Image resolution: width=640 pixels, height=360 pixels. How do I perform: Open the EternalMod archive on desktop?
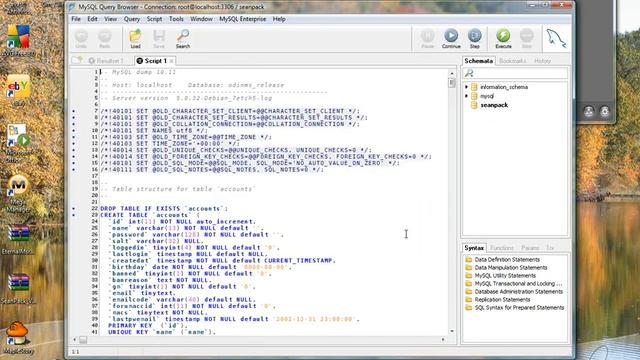pos(18,239)
